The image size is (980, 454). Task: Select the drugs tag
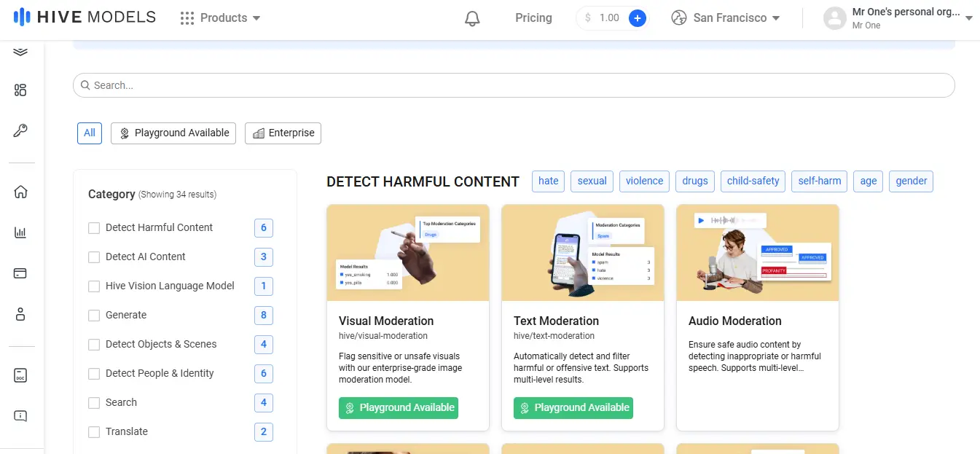[695, 181]
